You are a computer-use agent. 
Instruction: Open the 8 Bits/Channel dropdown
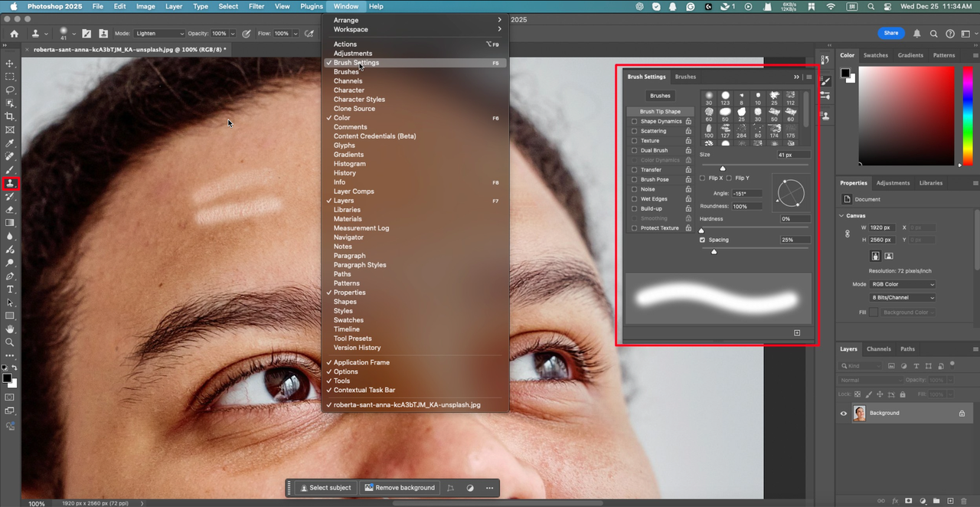(903, 297)
